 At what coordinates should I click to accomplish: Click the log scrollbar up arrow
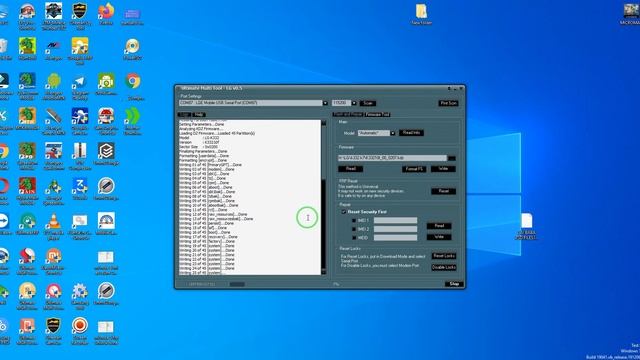324,122
